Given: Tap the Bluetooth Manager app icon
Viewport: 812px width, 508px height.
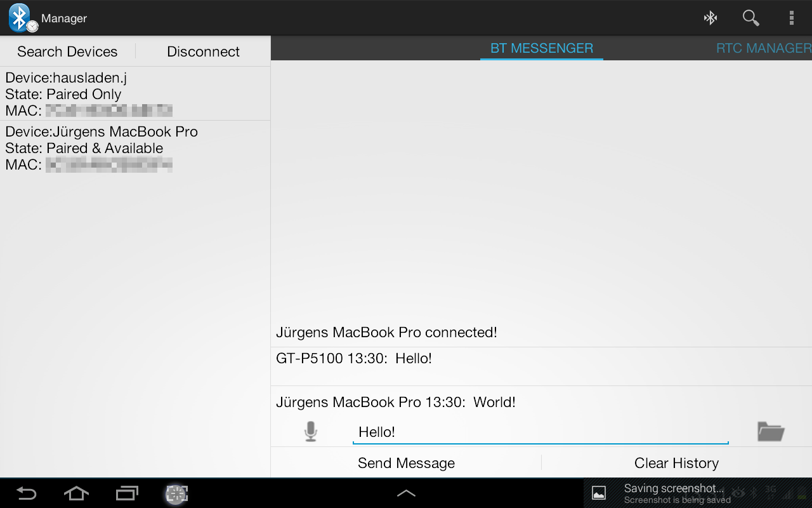Looking at the screenshot, I should 23,18.
